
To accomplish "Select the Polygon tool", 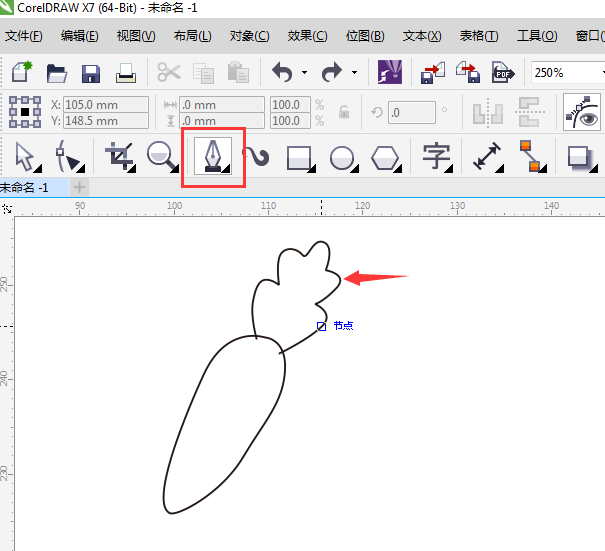I will (x=386, y=158).
